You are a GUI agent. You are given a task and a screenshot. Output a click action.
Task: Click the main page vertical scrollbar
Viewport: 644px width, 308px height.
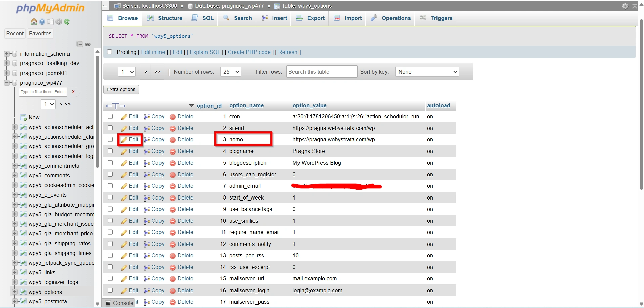click(x=641, y=104)
